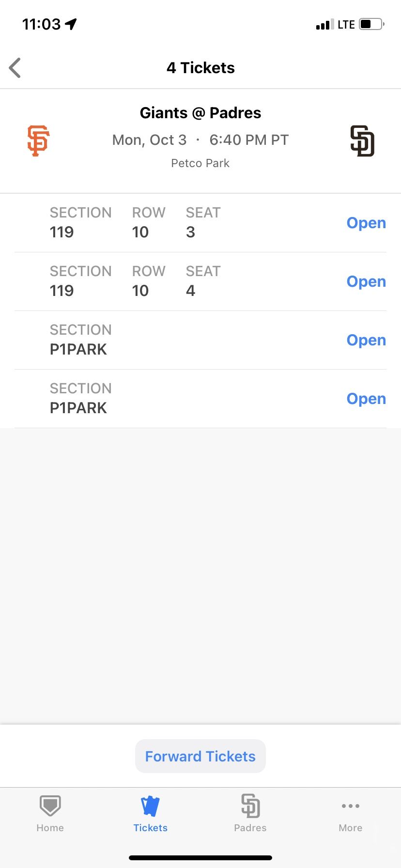401x868 pixels.
Task: Open the ticket for Seat 4
Action: click(366, 281)
